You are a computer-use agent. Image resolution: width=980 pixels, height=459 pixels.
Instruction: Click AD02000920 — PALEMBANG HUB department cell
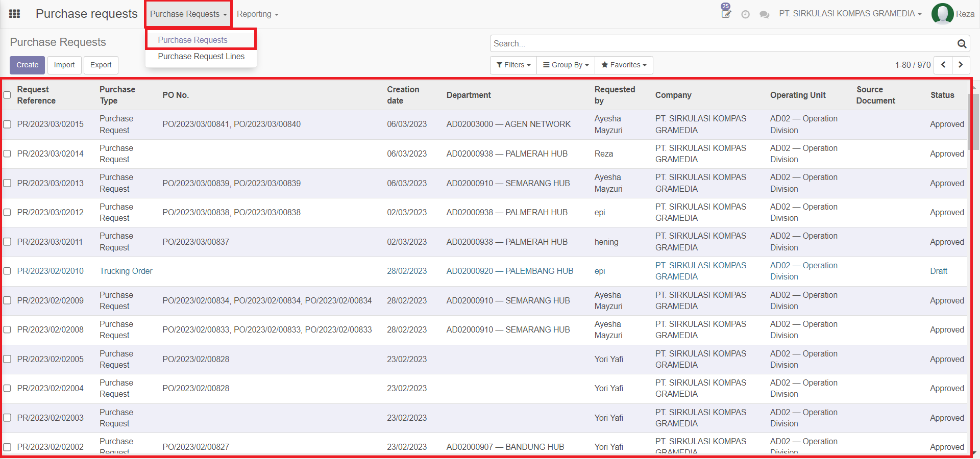pyautogui.click(x=510, y=271)
